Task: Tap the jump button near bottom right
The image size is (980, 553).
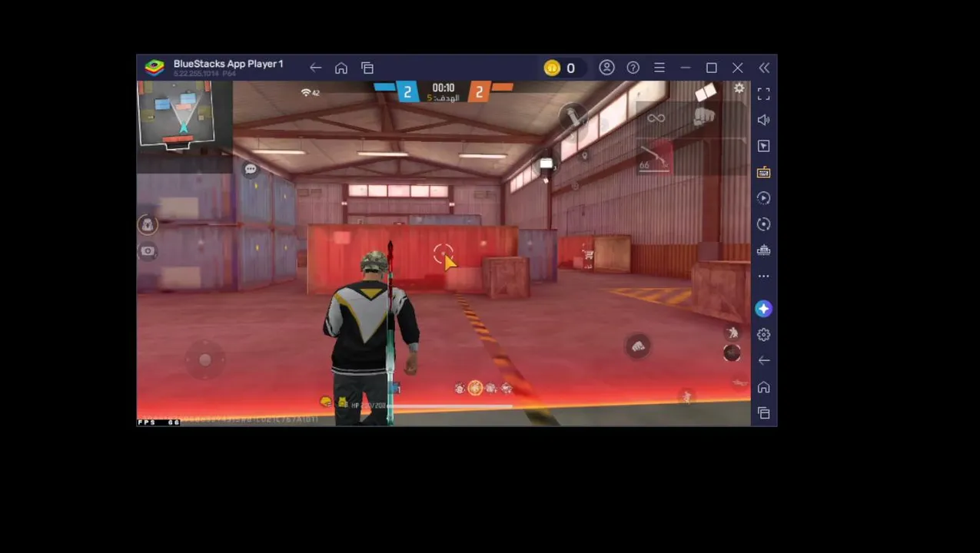Action: click(686, 396)
